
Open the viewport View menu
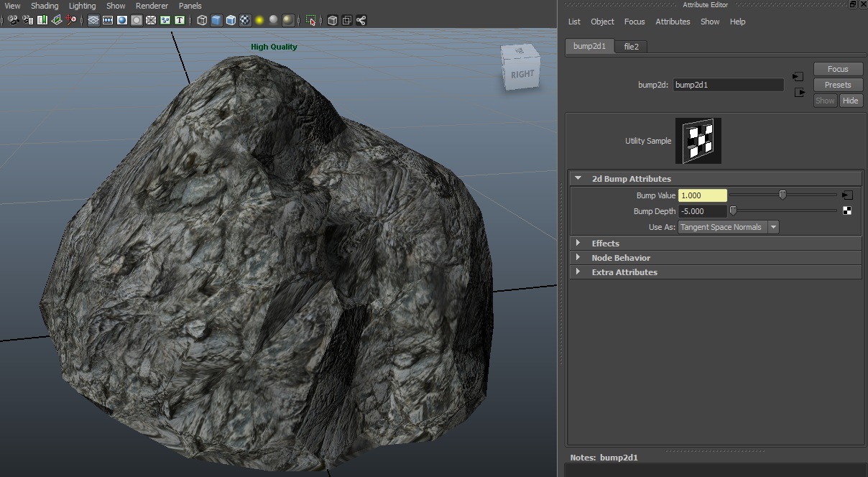point(12,6)
